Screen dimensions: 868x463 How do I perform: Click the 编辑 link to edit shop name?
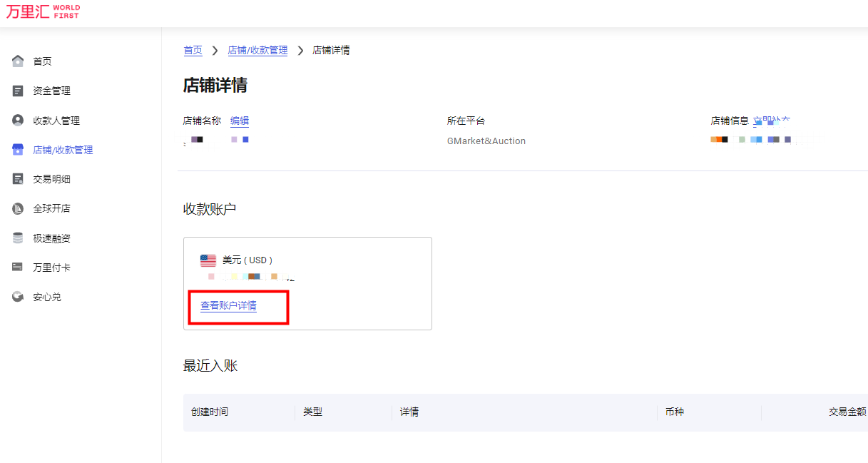240,121
